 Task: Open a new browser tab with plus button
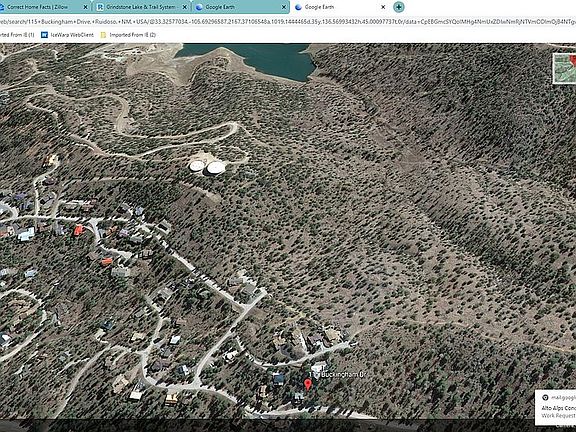399,7
